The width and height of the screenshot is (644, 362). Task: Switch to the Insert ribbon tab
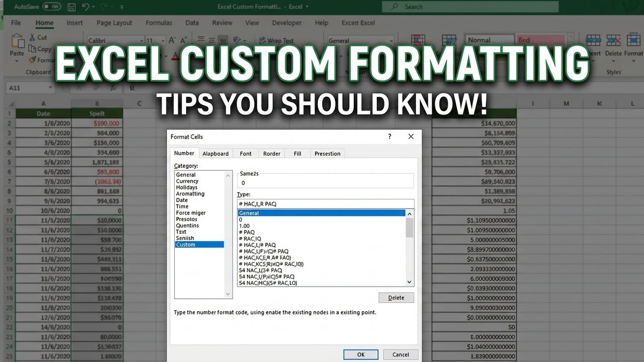(x=74, y=23)
